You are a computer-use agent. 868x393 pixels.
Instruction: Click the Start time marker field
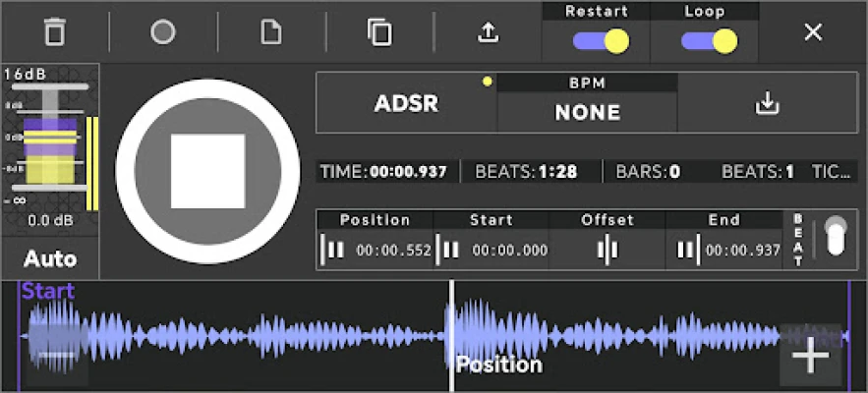point(492,250)
